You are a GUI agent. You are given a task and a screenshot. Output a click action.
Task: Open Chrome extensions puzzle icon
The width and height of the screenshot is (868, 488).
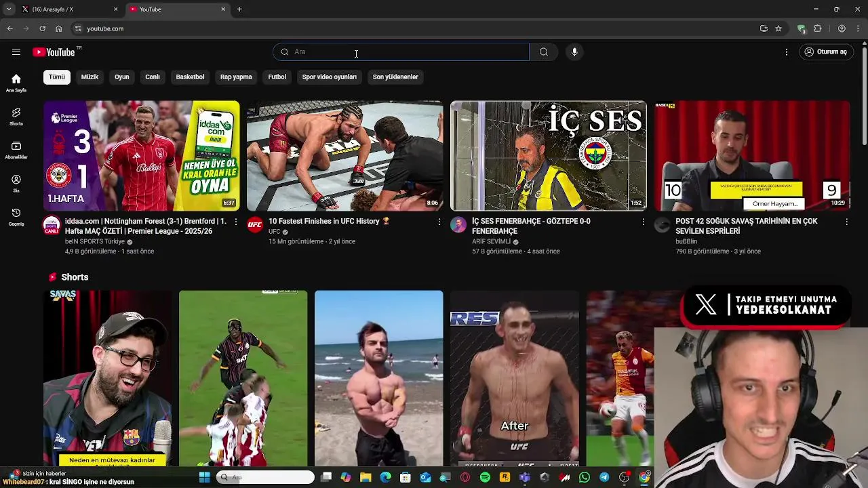(x=818, y=28)
